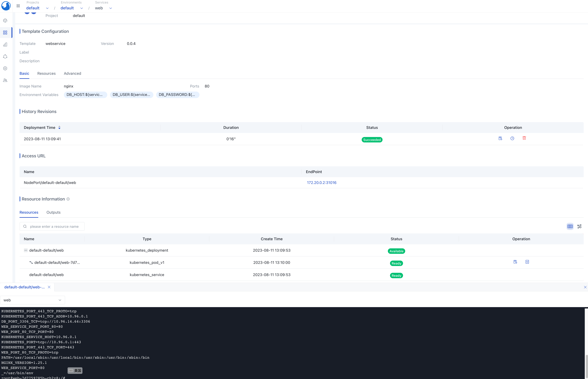
Task: Open the settings gear in left sidebar
Action: pos(5,68)
